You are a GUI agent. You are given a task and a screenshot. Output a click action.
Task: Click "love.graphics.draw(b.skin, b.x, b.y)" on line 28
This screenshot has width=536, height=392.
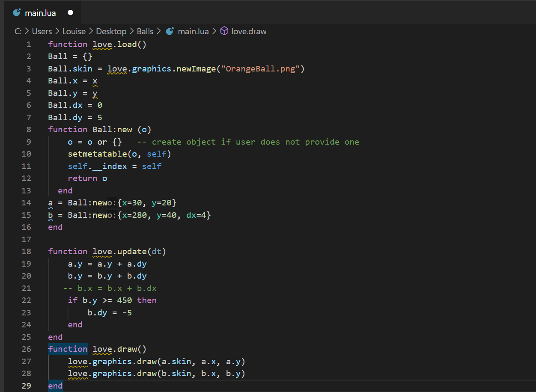point(157,373)
